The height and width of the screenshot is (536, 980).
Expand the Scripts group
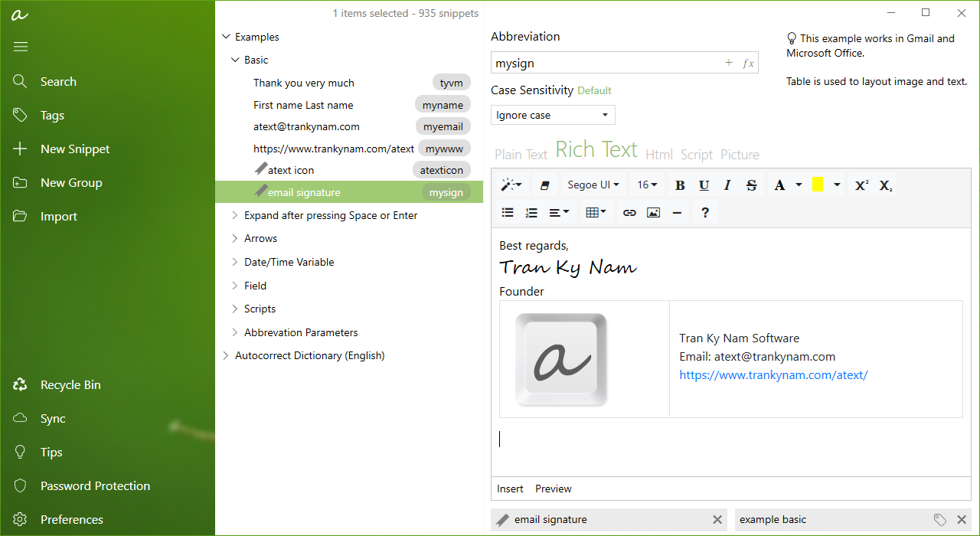[235, 309]
